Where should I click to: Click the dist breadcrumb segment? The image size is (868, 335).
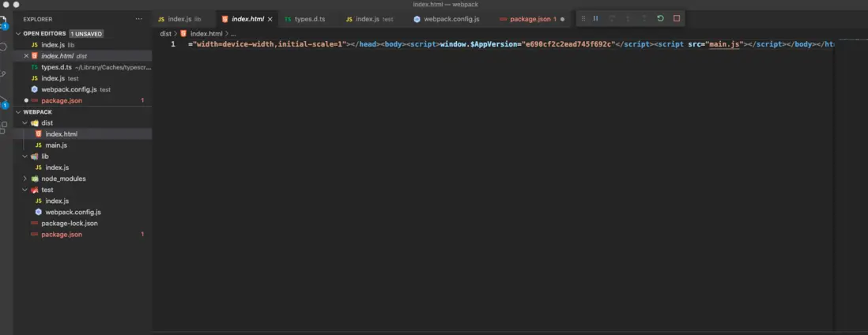165,33
